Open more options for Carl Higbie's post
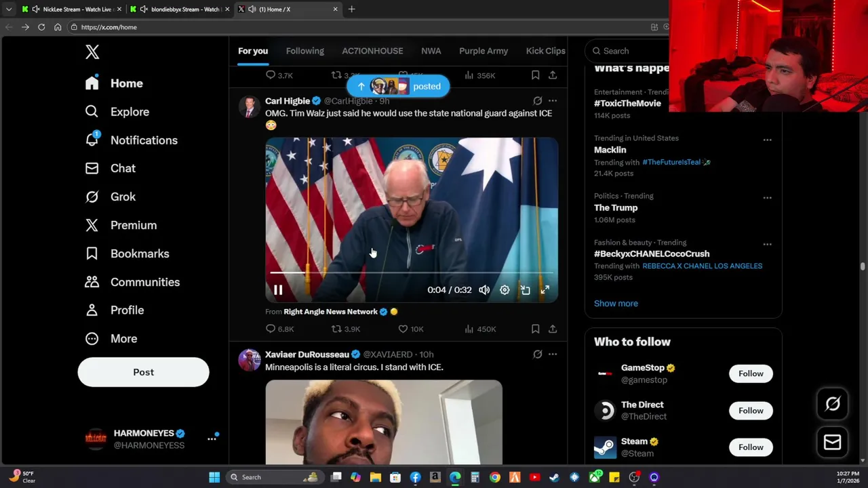868x488 pixels. coord(553,101)
